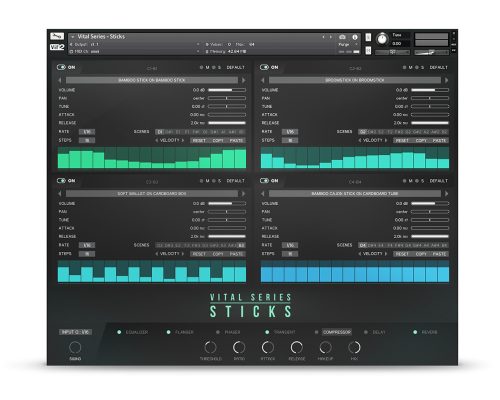Enable the Phaser effect LED
500x400 pixels.
pyautogui.click(x=218, y=332)
